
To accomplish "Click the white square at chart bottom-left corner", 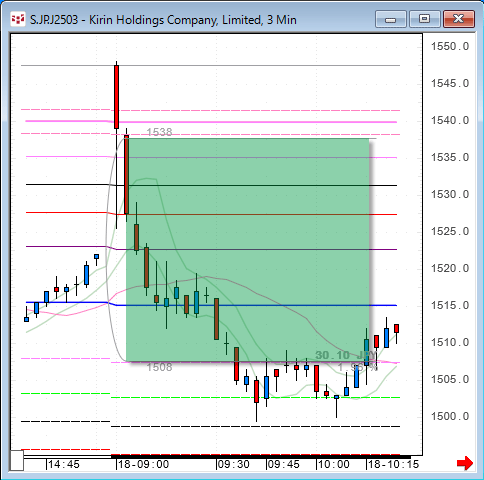I will [x=17, y=461].
